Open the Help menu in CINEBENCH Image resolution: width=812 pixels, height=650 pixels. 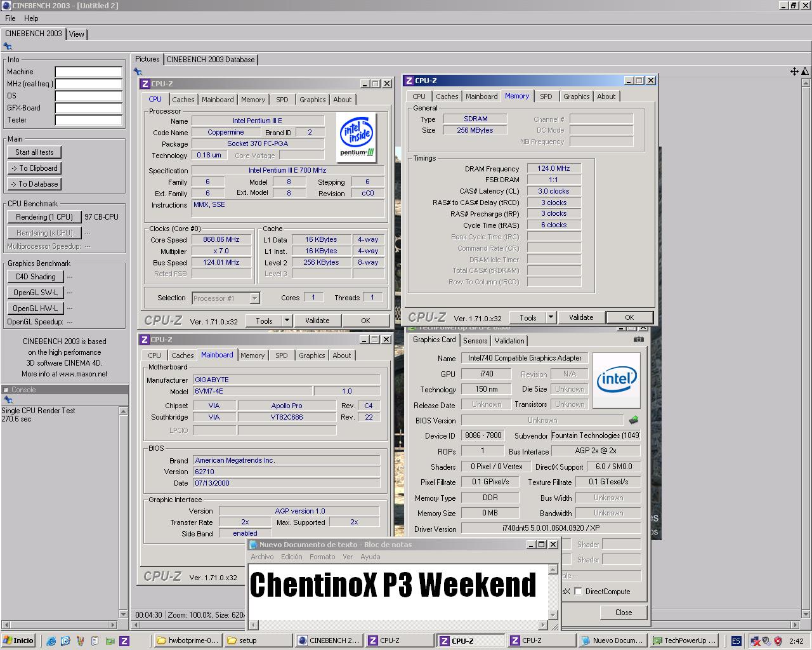point(31,18)
